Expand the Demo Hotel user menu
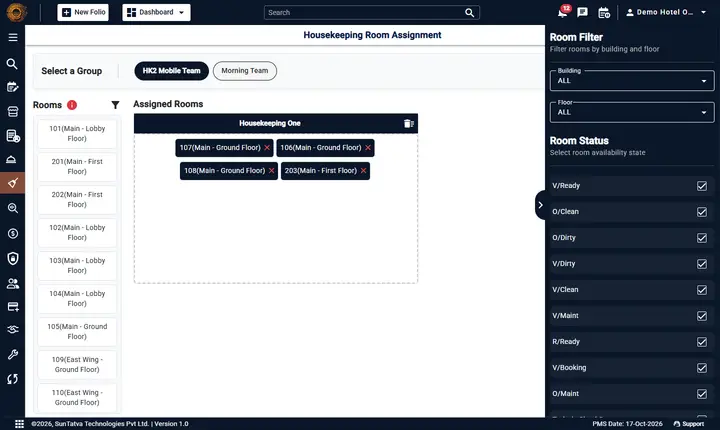Screen dimensions: 720x430 [666, 12]
